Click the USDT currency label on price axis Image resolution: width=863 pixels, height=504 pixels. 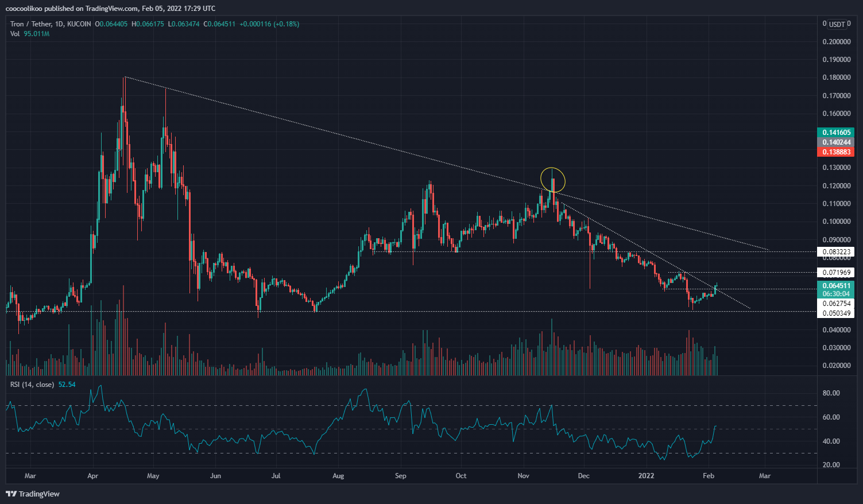pyautogui.click(x=837, y=24)
